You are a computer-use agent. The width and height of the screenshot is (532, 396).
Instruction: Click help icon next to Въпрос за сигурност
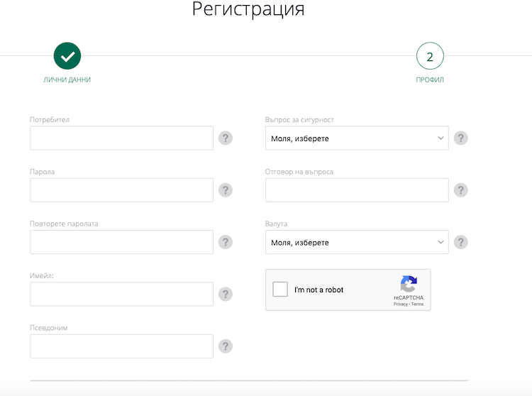click(461, 138)
